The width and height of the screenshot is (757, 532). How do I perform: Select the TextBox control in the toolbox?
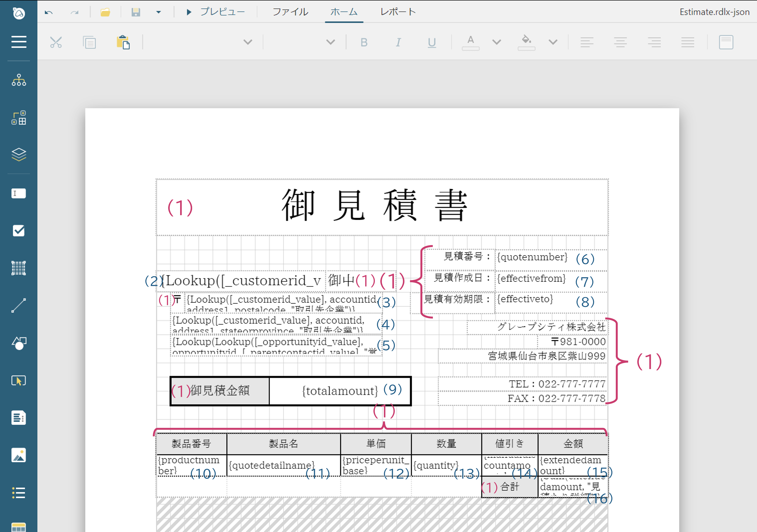coord(19,193)
